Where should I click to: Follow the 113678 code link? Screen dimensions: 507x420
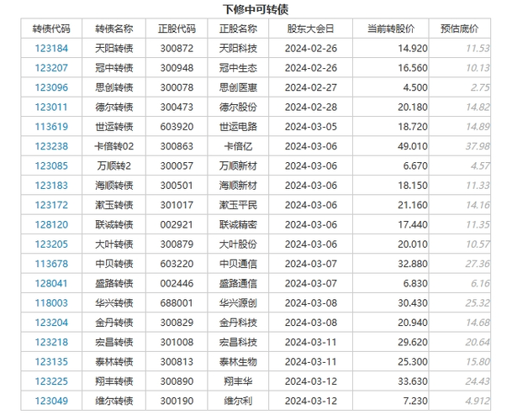(x=51, y=264)
